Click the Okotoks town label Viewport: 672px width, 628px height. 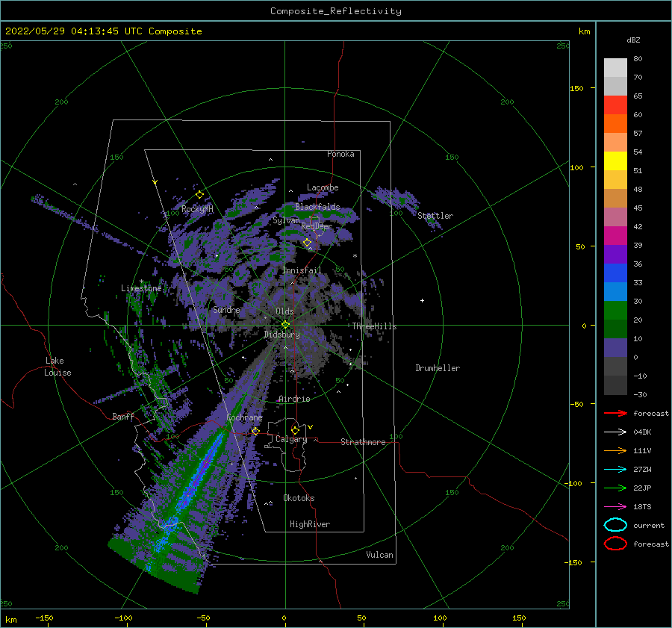[x=299, y=498]
